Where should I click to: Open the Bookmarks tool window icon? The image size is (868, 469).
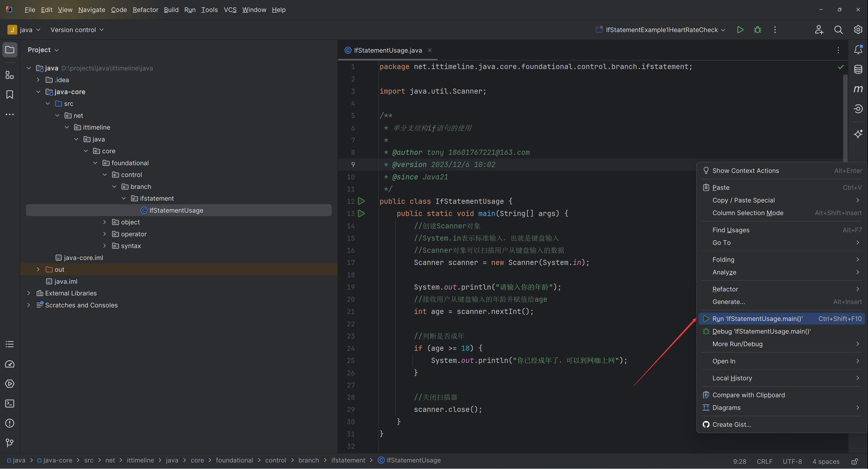point(10,95)
